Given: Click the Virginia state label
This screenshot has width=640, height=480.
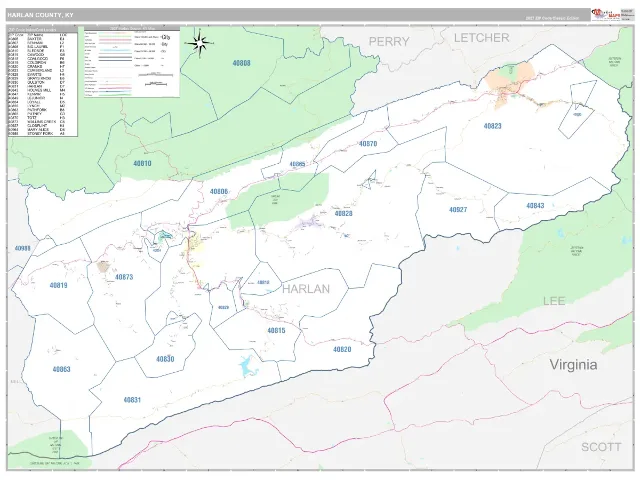Looking at the screenshot, I should click(x=573, y=364).
